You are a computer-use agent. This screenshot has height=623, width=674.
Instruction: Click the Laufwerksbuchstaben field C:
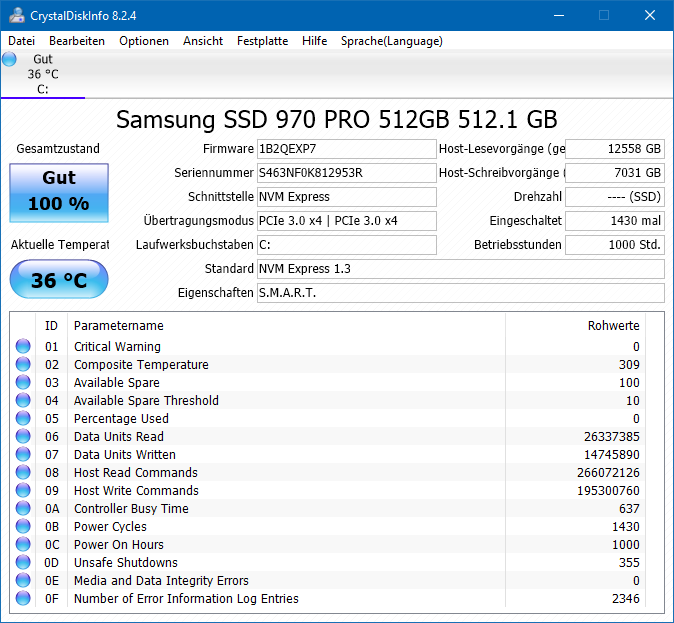347,245
